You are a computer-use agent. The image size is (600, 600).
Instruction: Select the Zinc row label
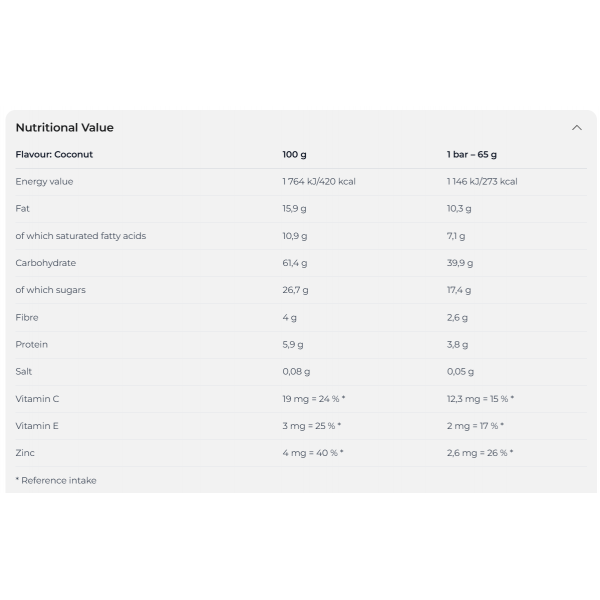tap(25, 453)
